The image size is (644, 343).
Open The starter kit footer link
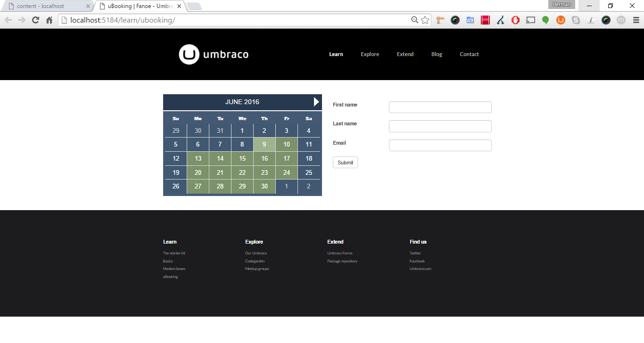click(174, 253)
